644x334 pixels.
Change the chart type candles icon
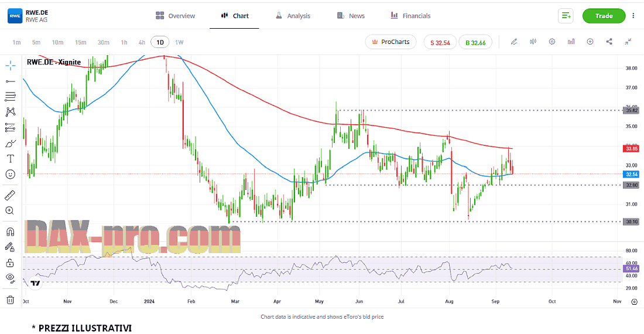pos(533,42)
